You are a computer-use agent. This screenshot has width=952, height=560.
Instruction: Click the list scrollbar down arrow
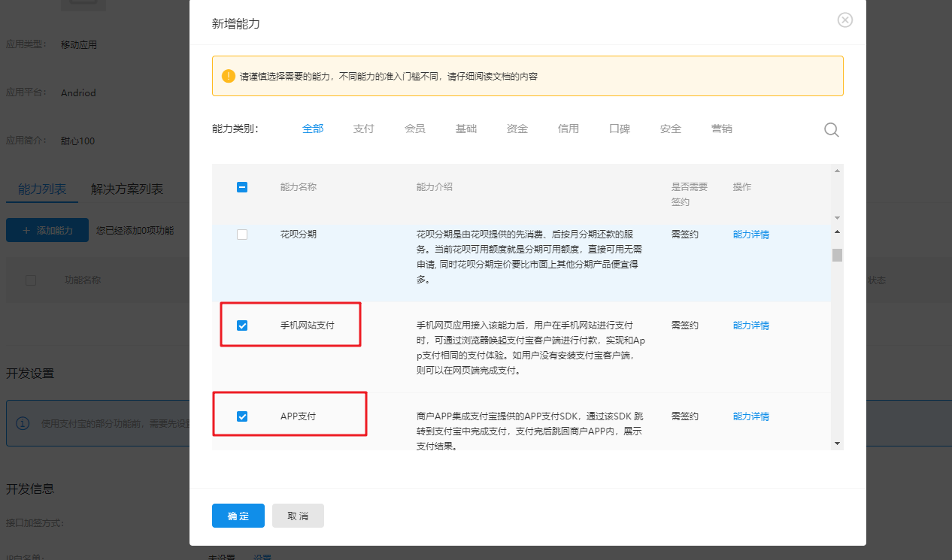(x=838, y=443)
